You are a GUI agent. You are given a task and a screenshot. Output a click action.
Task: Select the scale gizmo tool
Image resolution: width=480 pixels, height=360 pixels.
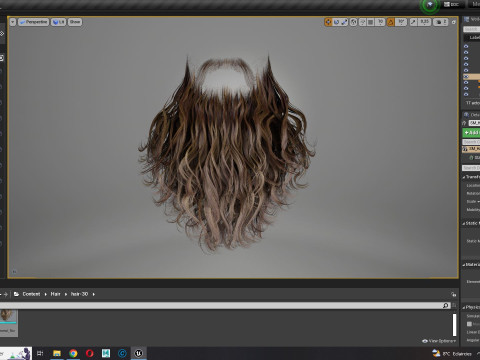pos(344,22)
